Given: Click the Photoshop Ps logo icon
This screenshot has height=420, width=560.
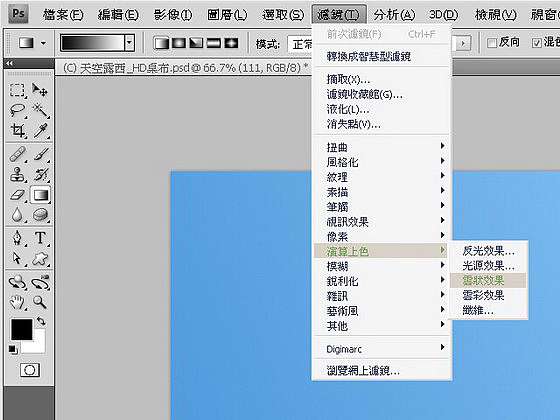Looking at the screenshot, I should [x=18, y=14].
